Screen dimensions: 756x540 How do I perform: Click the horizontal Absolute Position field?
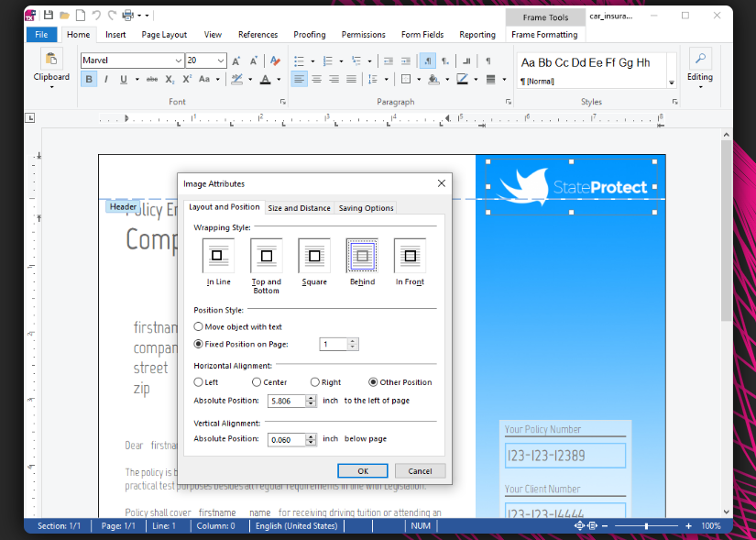288,401
